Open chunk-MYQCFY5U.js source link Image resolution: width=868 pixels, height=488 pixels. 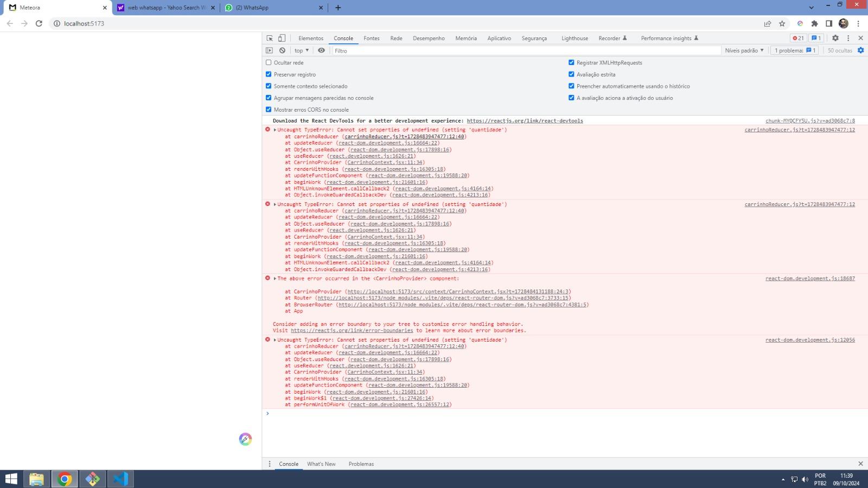[x=810, y=121]
